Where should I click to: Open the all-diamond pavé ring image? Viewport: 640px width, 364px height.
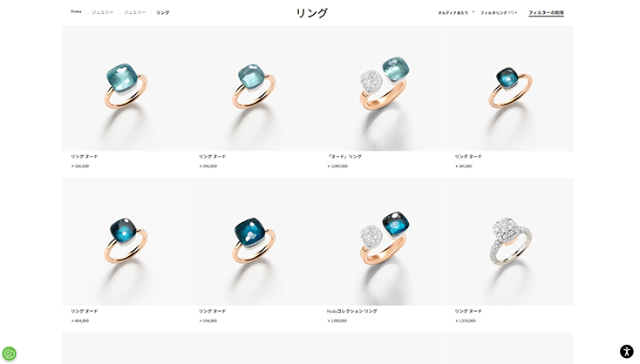click(x=509, y=242)
